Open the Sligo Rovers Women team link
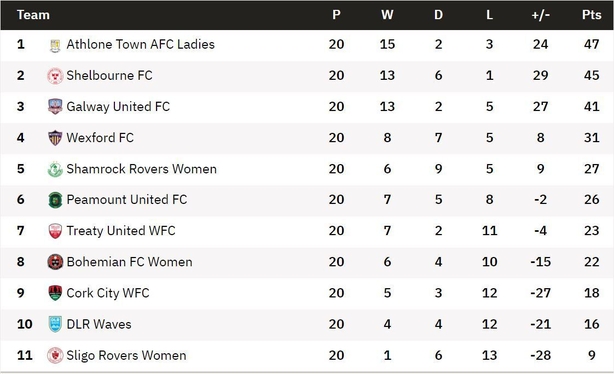 126,356
